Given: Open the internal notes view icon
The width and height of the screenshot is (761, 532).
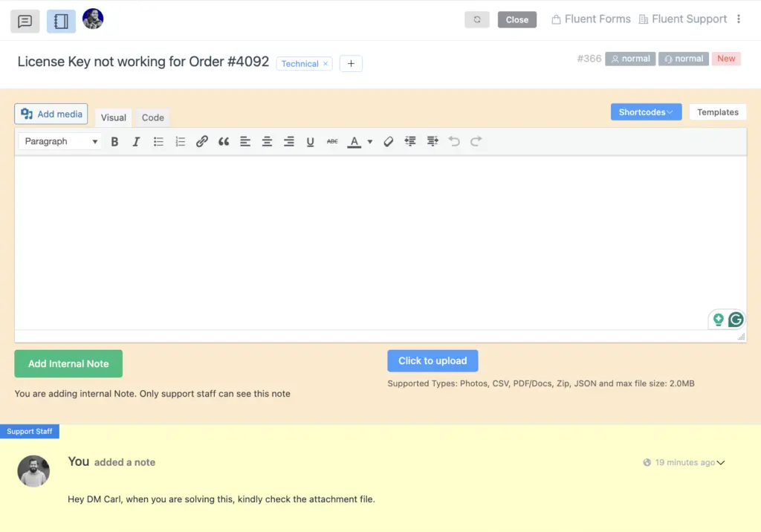Looking at the screenshot, I should [x=61, y=21].
